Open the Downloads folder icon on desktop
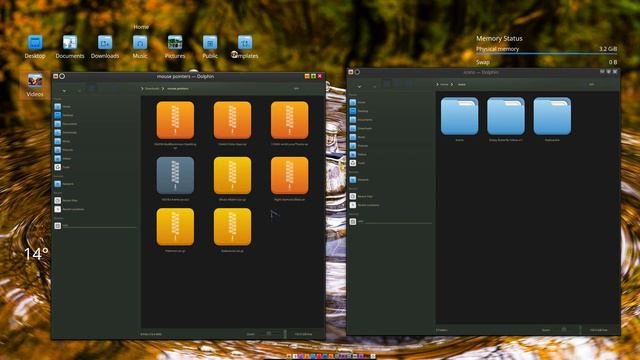Screen dimensions: 640x360 tap(105, 47)
